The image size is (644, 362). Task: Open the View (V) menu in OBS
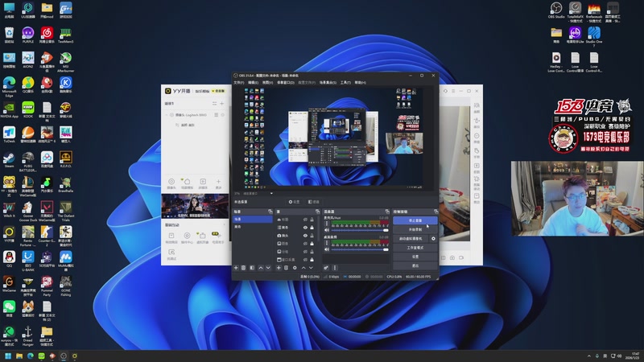tap(267, 83)
